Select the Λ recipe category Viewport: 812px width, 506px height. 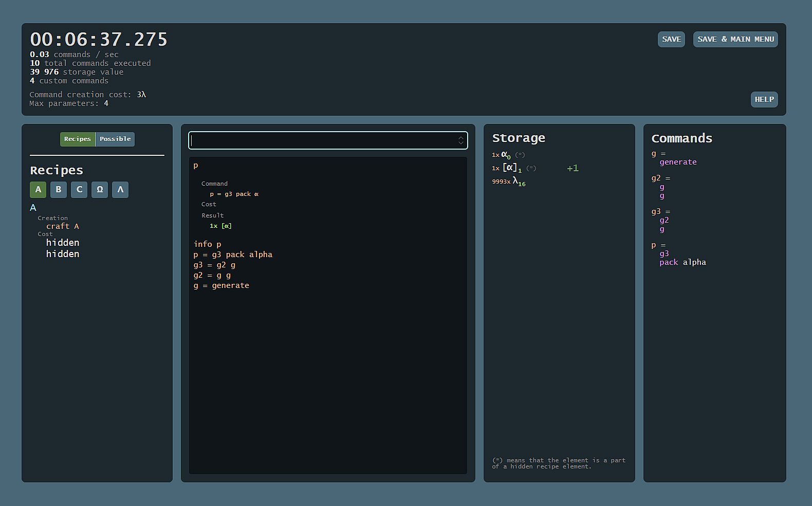[x=120, y=190]
